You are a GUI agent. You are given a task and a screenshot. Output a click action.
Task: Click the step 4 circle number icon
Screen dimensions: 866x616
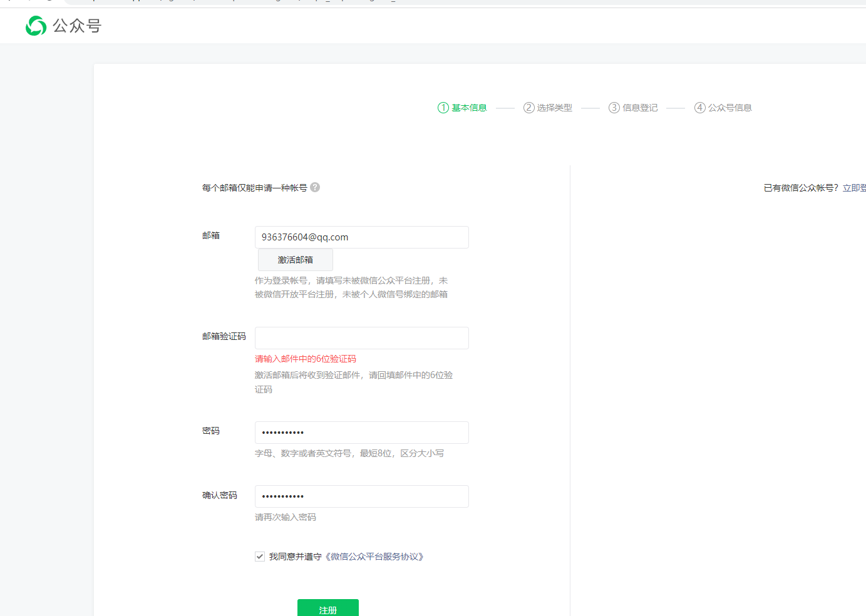[x=700, y=108]
